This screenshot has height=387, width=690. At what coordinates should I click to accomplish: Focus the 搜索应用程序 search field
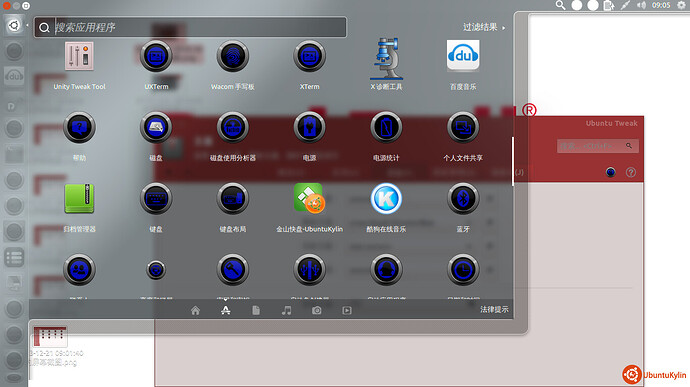[x=190, y=27]
